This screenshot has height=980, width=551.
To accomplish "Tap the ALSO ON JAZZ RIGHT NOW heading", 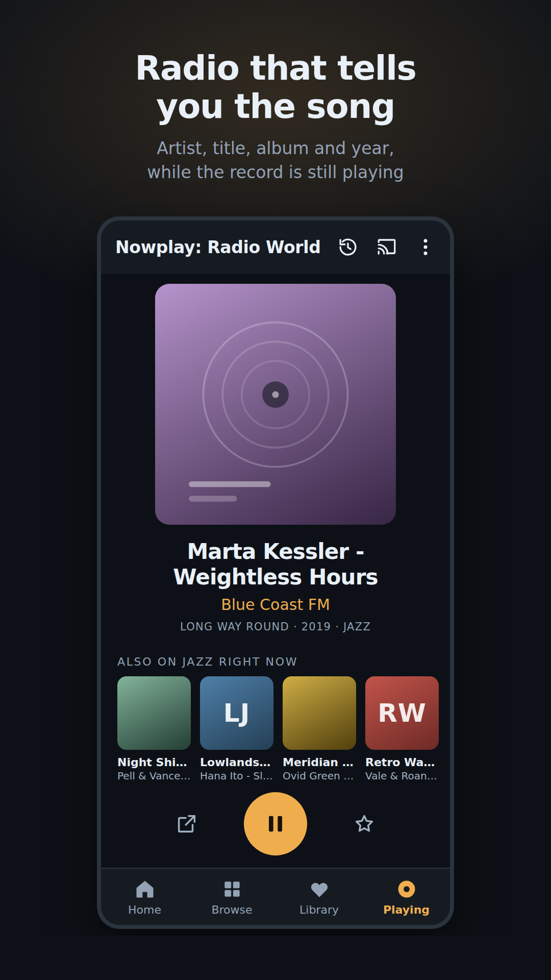I will coord(207,661).
